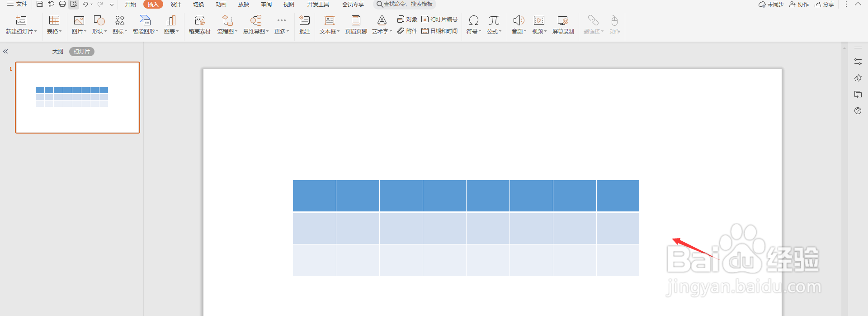Insert 音频 audio
This screenshot has width=868, height=316.
519,25
